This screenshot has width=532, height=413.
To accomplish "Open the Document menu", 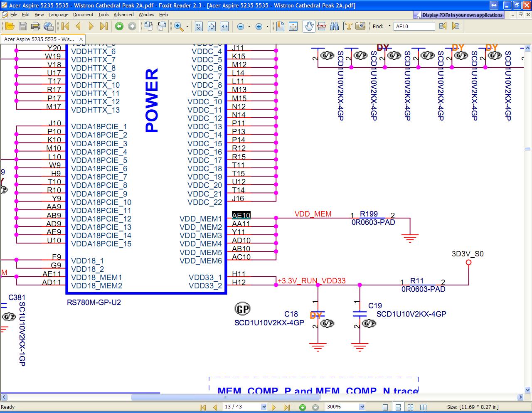I will pos(83,15).
